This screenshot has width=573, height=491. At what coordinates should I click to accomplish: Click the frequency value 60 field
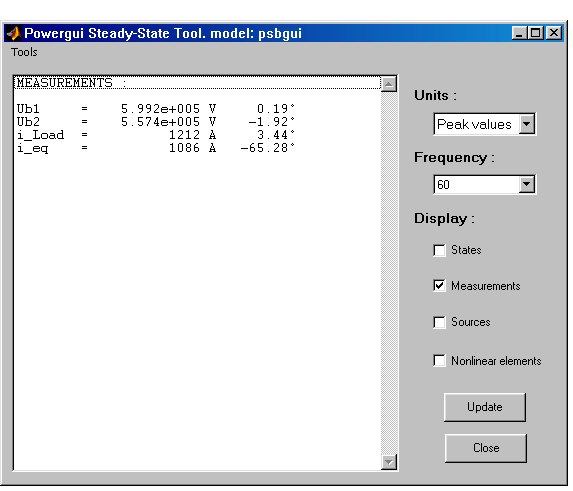tap(476, 184)
